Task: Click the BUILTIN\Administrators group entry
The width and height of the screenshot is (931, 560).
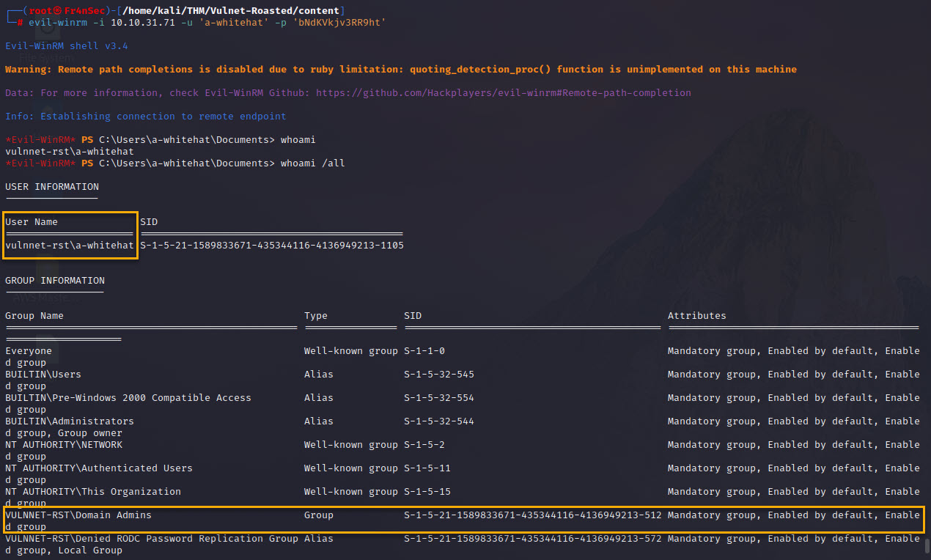Action: pos(70,421)
